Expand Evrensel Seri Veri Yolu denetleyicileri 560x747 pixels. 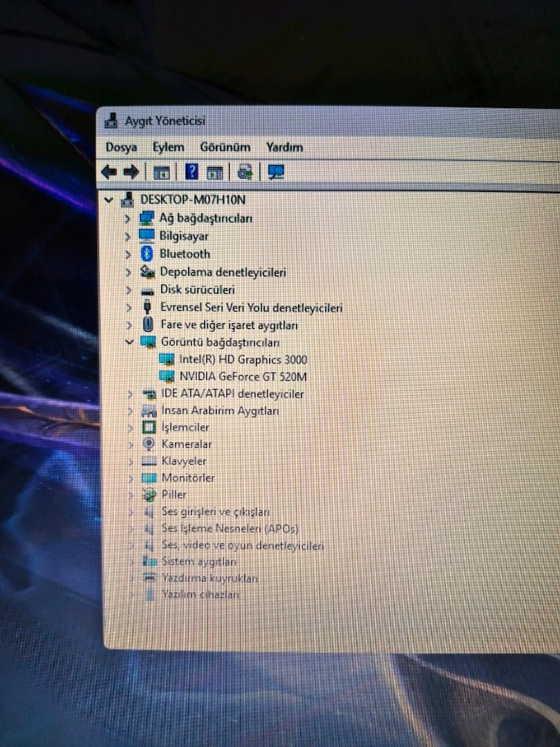[128, 308]
